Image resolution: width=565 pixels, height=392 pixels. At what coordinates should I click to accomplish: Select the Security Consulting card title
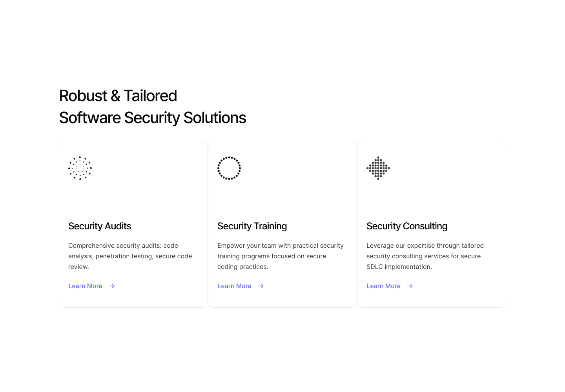407,226
